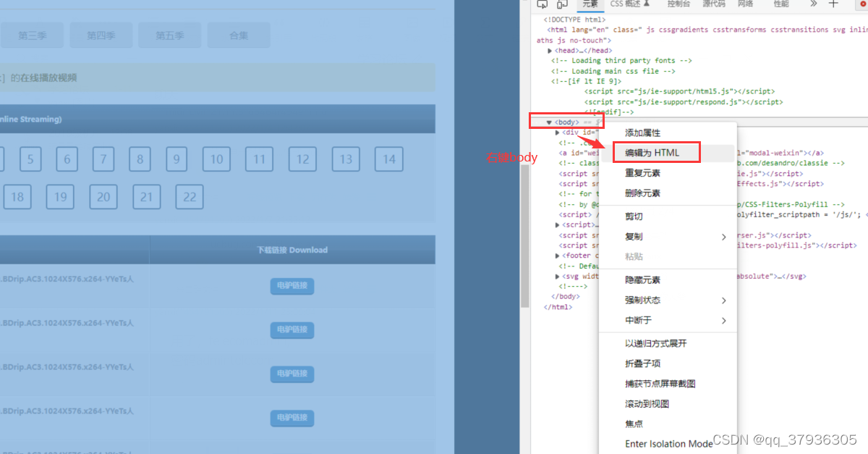This screenshot has width=868, height=454.
Task: Pick episode 13 button
Action: pyautogui.click(x=346, y=159)
